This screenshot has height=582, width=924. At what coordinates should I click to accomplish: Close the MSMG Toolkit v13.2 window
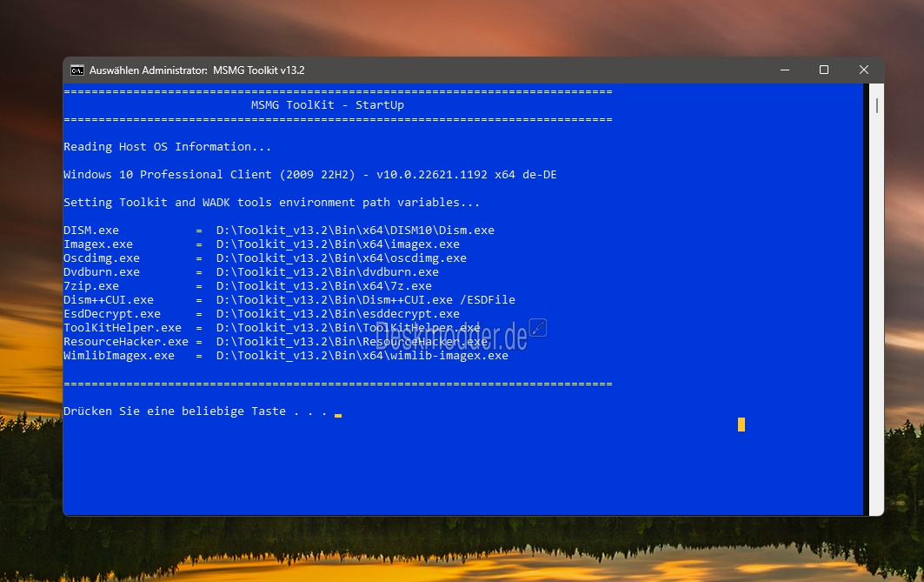pos(864,70)
